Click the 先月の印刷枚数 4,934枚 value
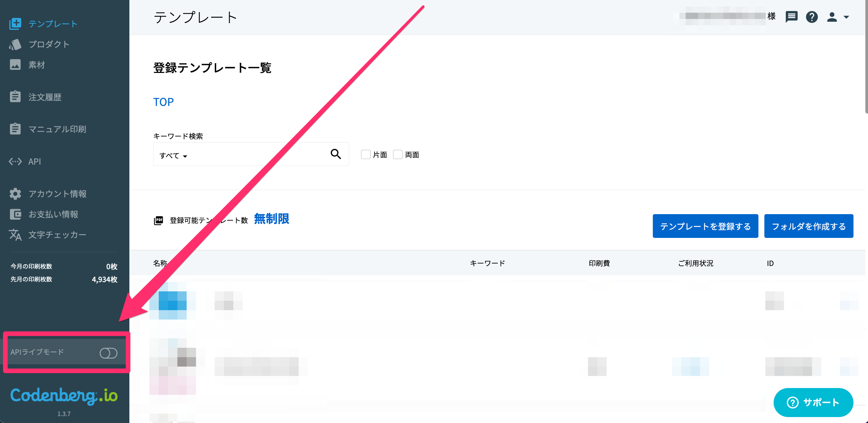 pos(104,279)
